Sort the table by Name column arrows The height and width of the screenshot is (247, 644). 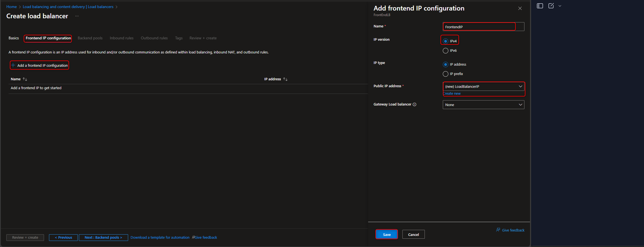(25, 79)
